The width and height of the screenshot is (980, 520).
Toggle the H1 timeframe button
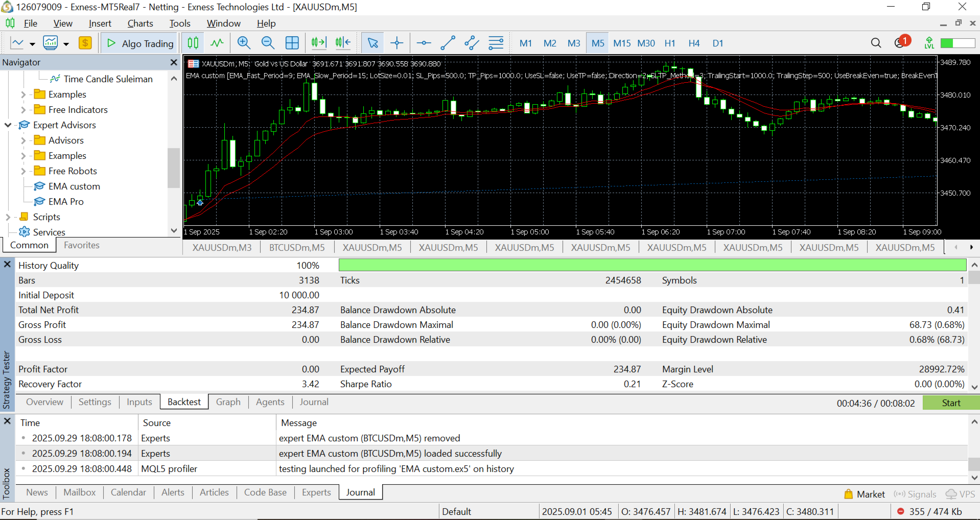[670, 43]
